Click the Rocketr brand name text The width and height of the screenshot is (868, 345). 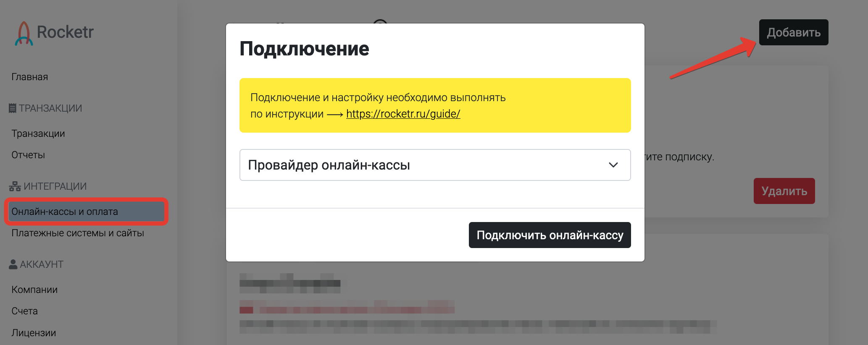[x=65, y=32]
